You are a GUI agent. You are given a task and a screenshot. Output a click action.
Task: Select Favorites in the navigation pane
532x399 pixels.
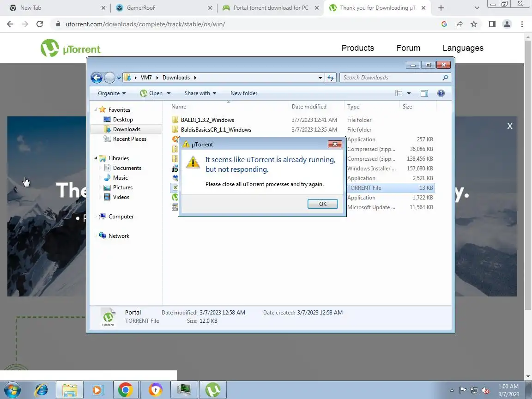point(119,110)
